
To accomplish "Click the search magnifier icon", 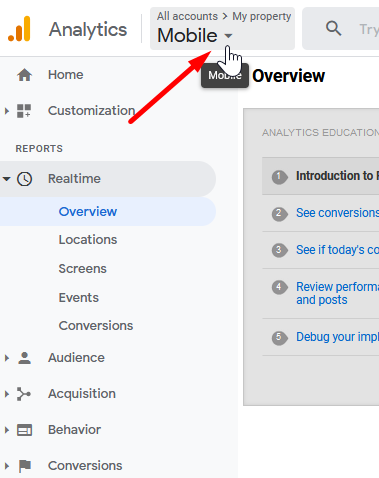I will [x=333, y=28].
